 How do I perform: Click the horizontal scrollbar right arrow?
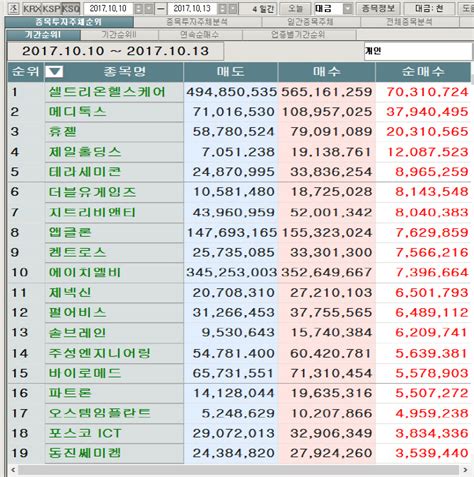[x=465, y=470]
